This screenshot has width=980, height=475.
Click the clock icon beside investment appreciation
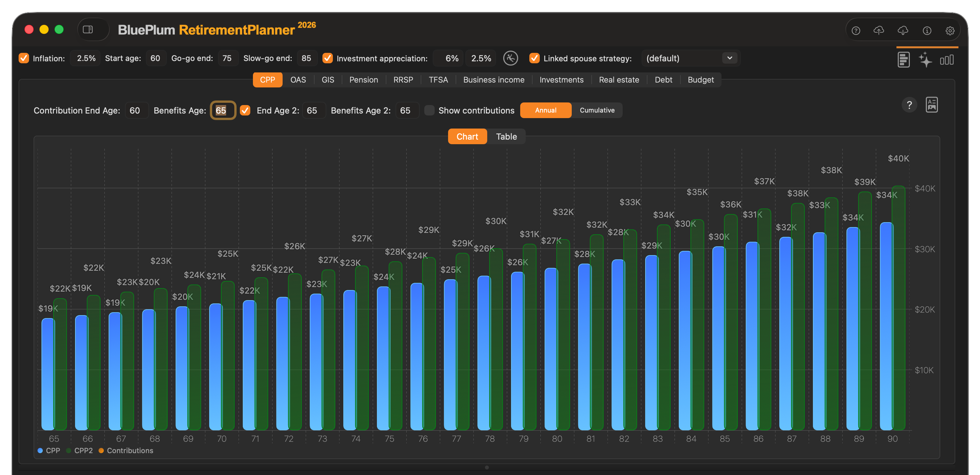pos(510,58)
